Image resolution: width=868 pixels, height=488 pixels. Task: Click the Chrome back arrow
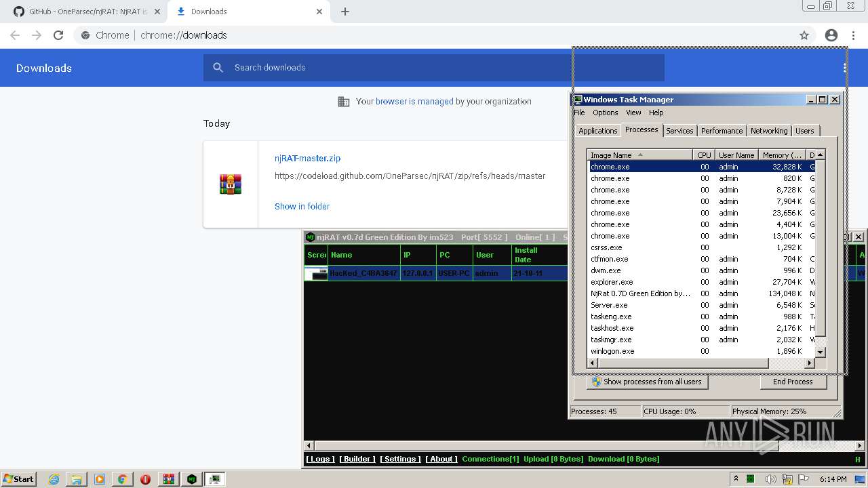click(x=15, y=35)
